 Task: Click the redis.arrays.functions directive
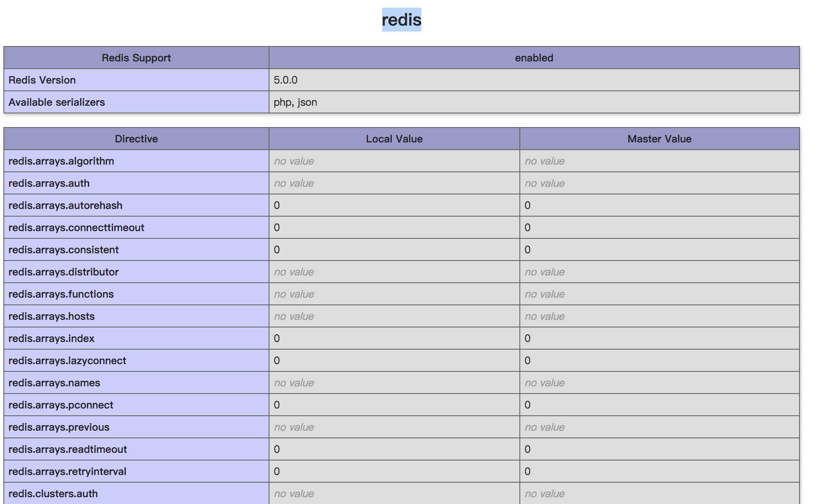pyautogui.click(x=61, y=294)
